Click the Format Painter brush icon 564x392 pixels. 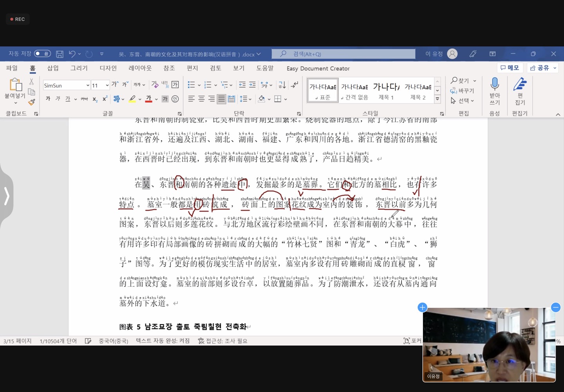(x=32, y=102)
